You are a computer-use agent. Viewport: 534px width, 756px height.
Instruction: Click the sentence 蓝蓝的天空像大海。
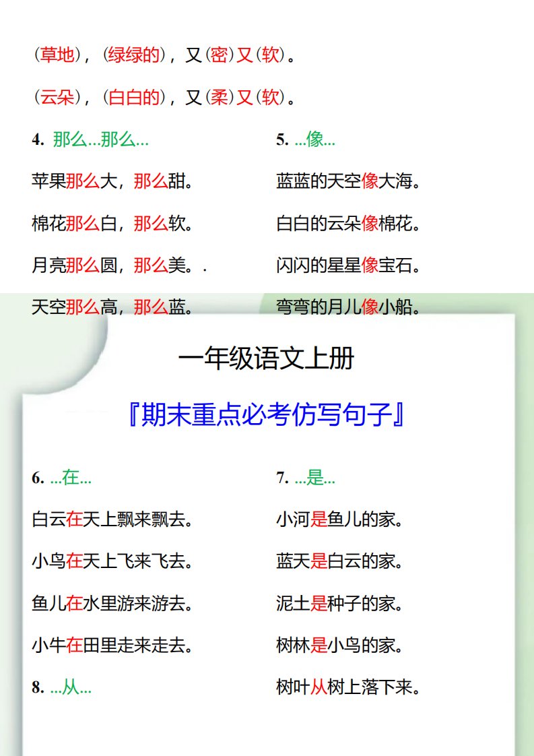pos(349,182)
